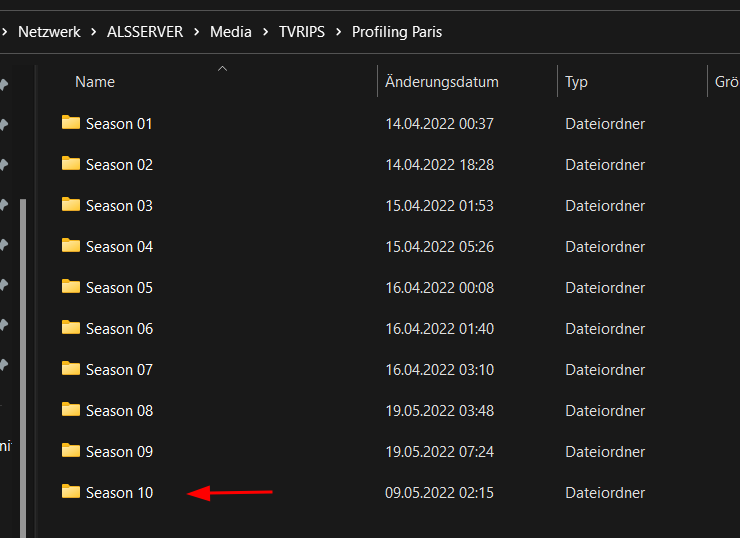740x538 pixels.
Task: Open the Season 02 folder icon
Action: (x=71, y=164)
